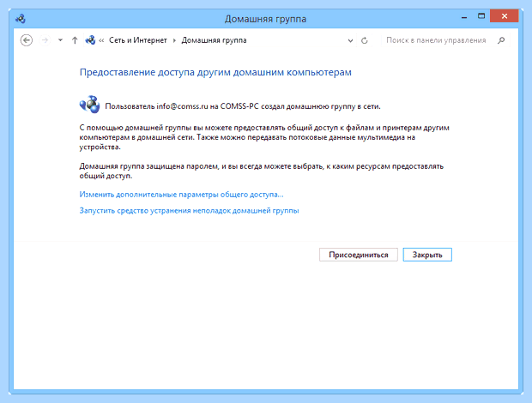Expand the arrow after Сеть и Интернет
Image resolution: width=532 pixels, height=403 pixels.
pos(174,40)
